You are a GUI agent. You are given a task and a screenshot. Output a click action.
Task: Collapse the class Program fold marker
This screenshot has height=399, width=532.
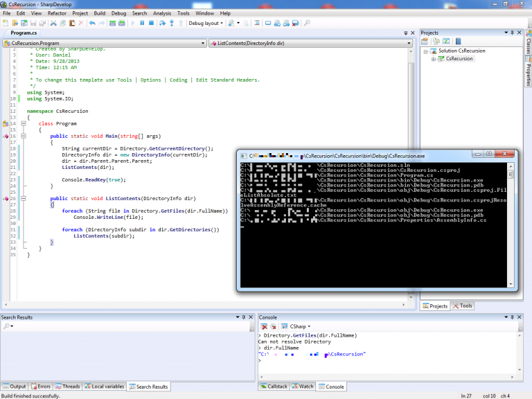[23, 123]
